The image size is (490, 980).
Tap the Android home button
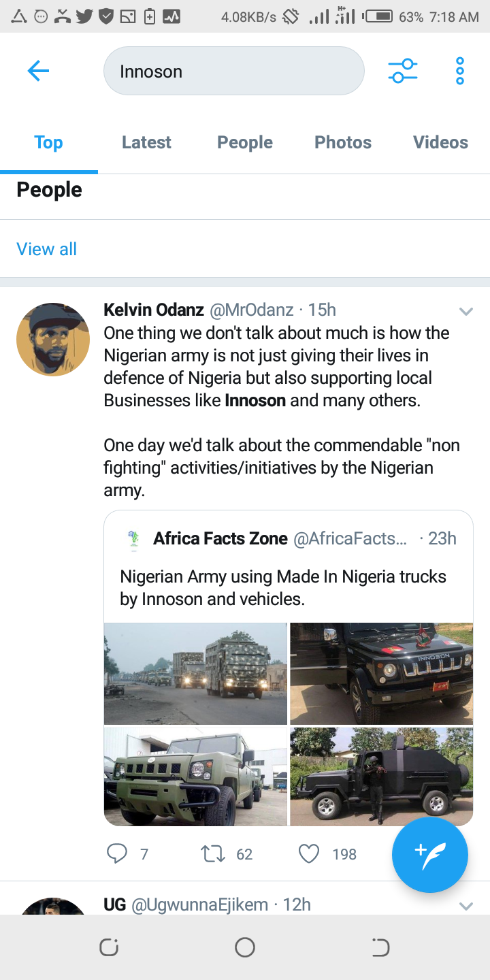[x=245, y=947]
